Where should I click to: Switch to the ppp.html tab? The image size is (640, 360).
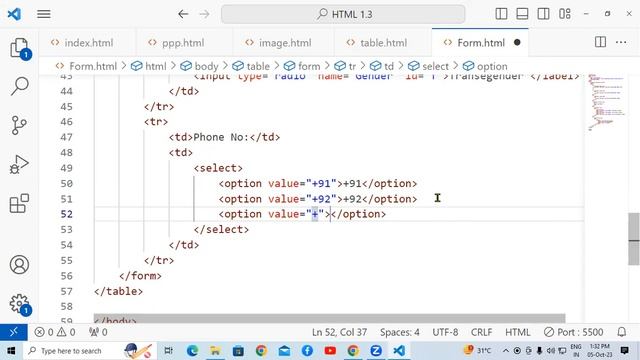point(183,42)
